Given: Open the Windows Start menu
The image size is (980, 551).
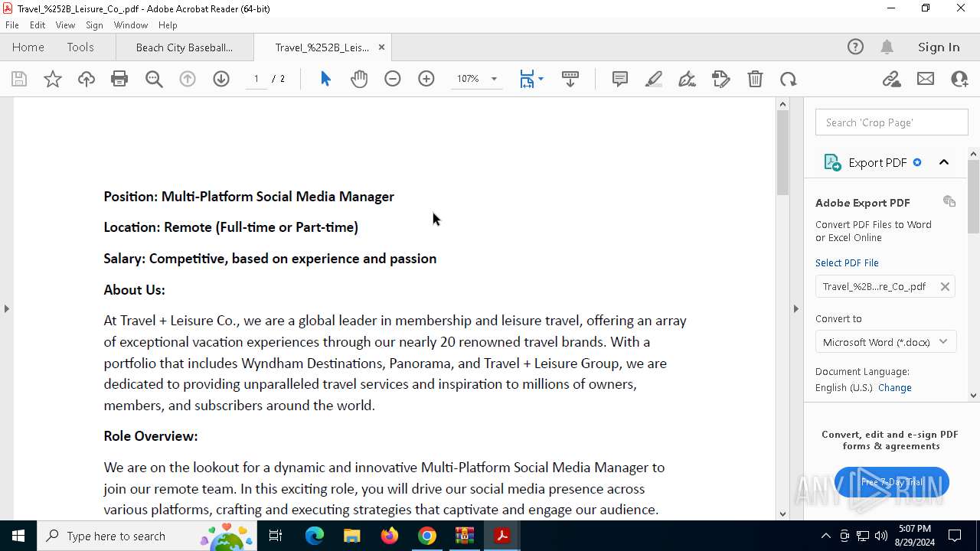Looking at the screenshot, I should pos(18,536).
